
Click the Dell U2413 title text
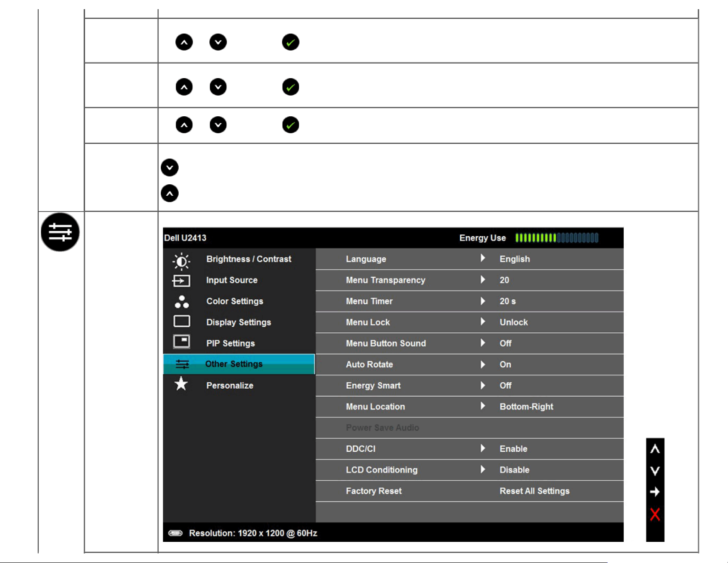[185, 238]
